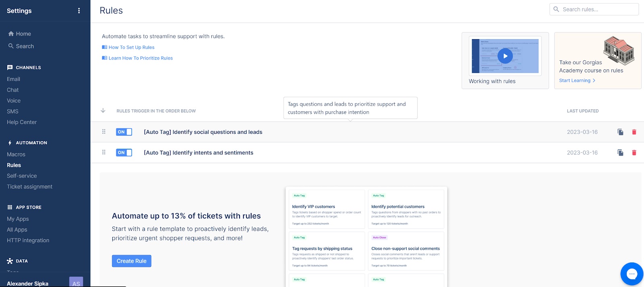Viewport: 644px width, 287px height.
Task: Duplicate the intents and sentiments rule
Action: 620,153
